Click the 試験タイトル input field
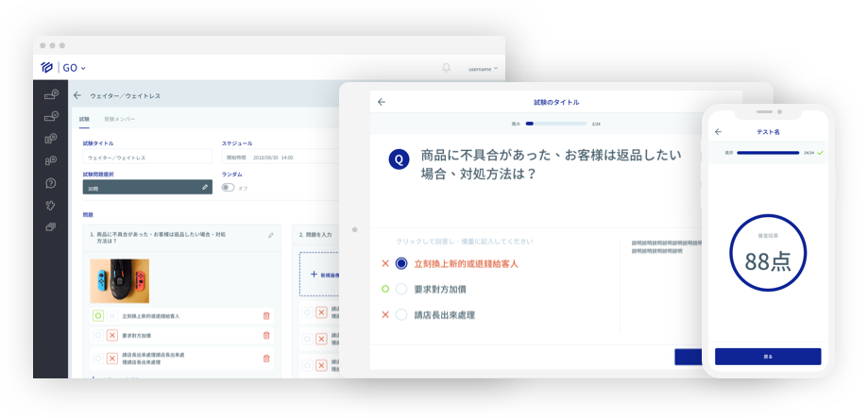The width and height of the screenshot is (868, 418). pos(147,158)
